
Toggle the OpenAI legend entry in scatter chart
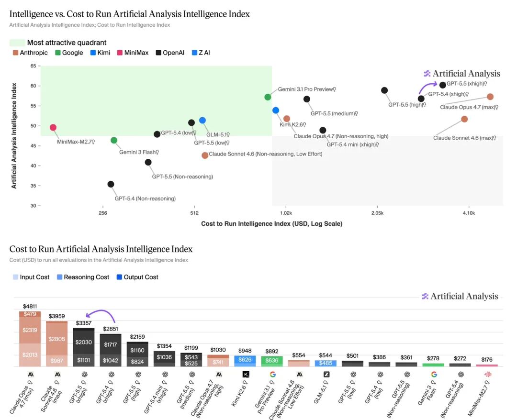click(x=170, y=53)
